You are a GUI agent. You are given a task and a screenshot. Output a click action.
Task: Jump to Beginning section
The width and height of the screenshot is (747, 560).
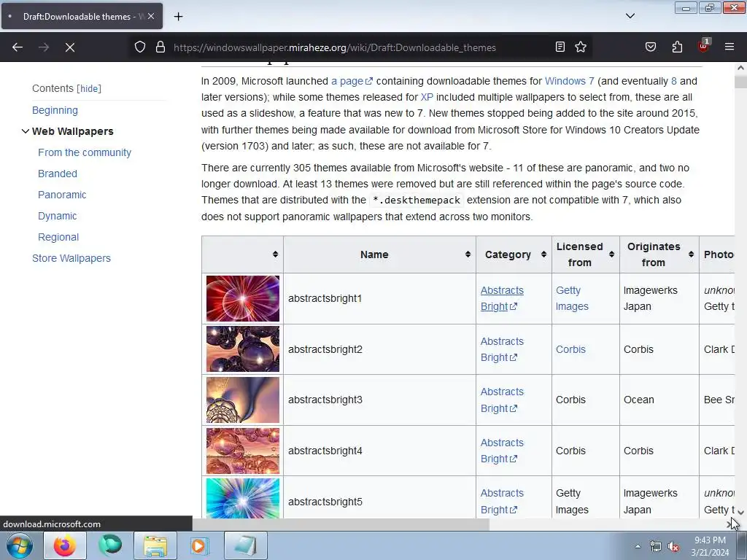coord(55,110)
